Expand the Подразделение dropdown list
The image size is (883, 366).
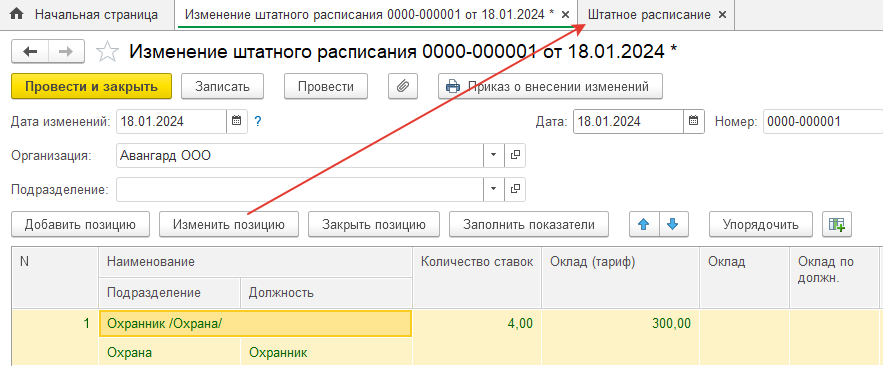494,189
